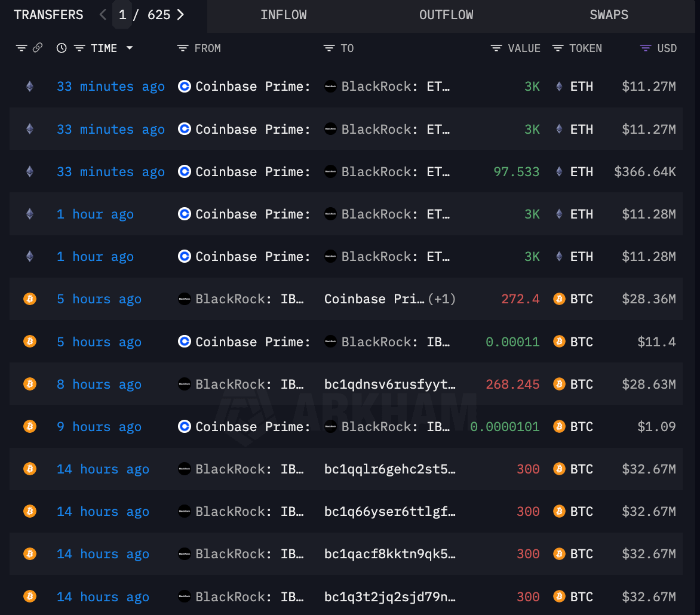Click BlackRock logo in 272.4 BTC row
Image resolution: width=700 pixels, height=615 pixels.
click(185, 299)
